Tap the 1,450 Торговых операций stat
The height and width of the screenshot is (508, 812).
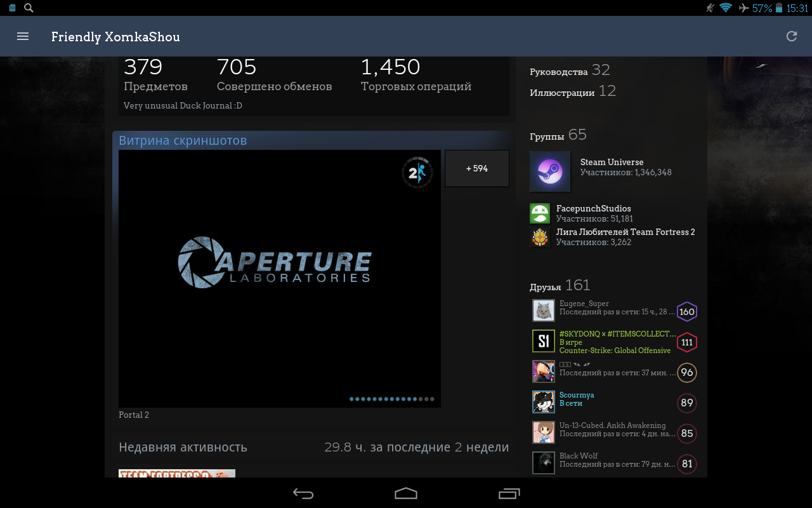[416, 75]
